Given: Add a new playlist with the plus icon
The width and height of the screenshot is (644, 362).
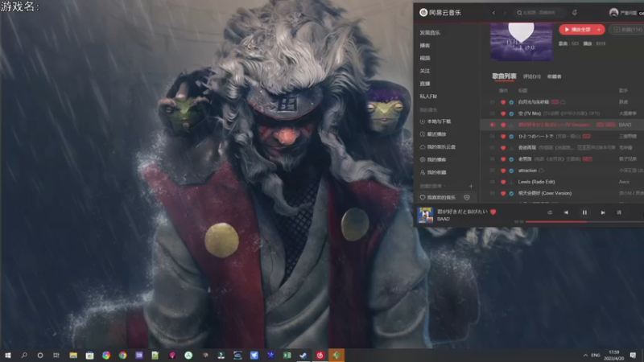Looking at the screenshot, I should pos(471,187).
